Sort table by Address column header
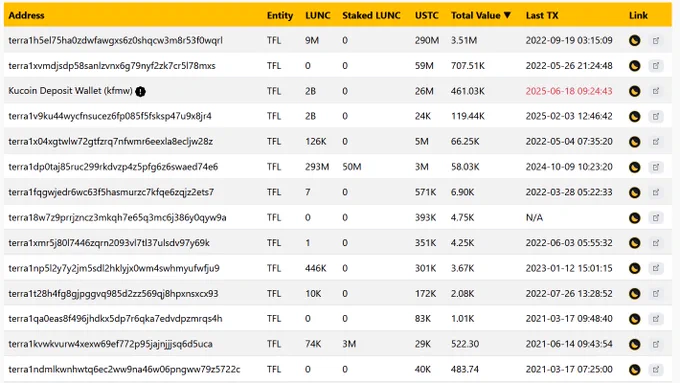Screen dimensions: 680x383 click(x=26, y=16)
